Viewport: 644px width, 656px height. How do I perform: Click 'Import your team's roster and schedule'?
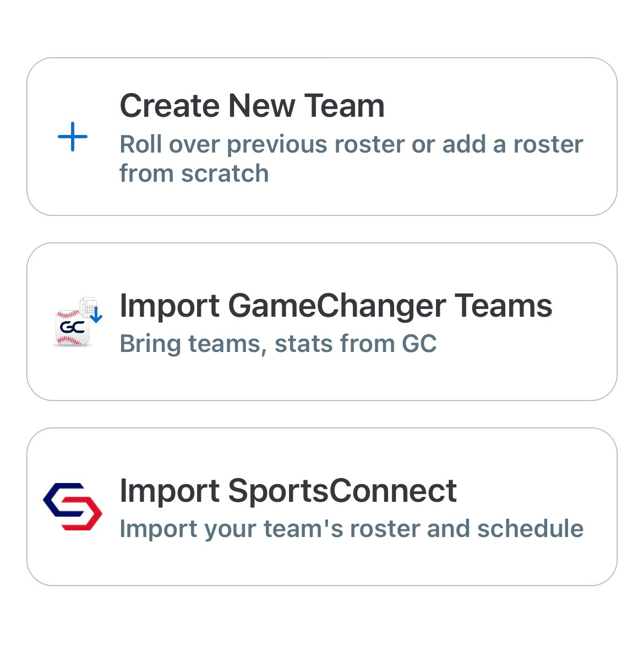coord(352,529)
